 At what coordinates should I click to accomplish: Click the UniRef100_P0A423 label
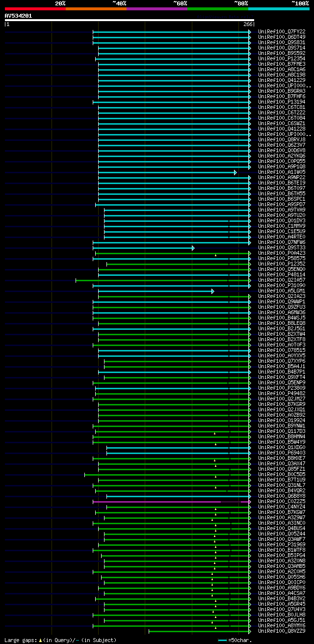[282, 253]
